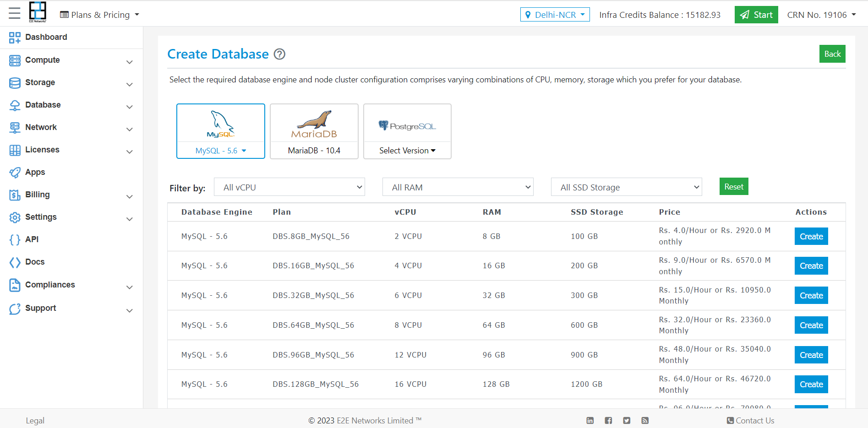Viewport: 868px width, 428px height.
Task: Create the DBS.8GB_MySQL_56 plan
Action: point(811,237)
